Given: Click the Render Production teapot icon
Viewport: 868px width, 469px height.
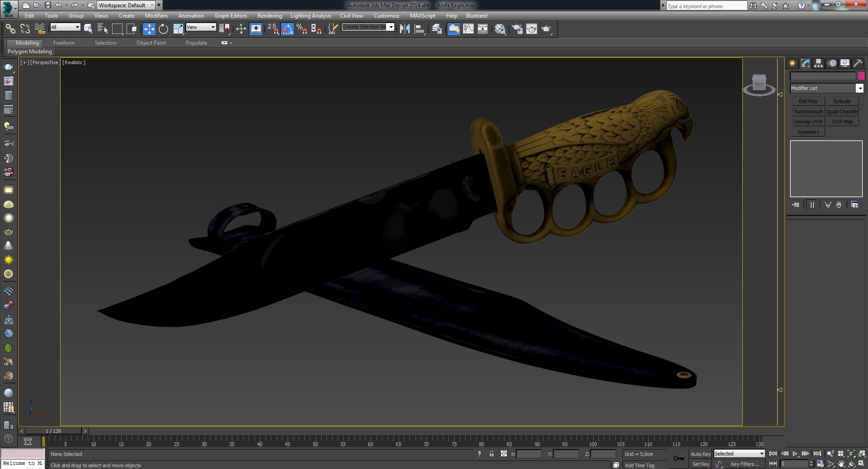Looking at the screenshot, I should pyautogui.click(x=547, y=29).
